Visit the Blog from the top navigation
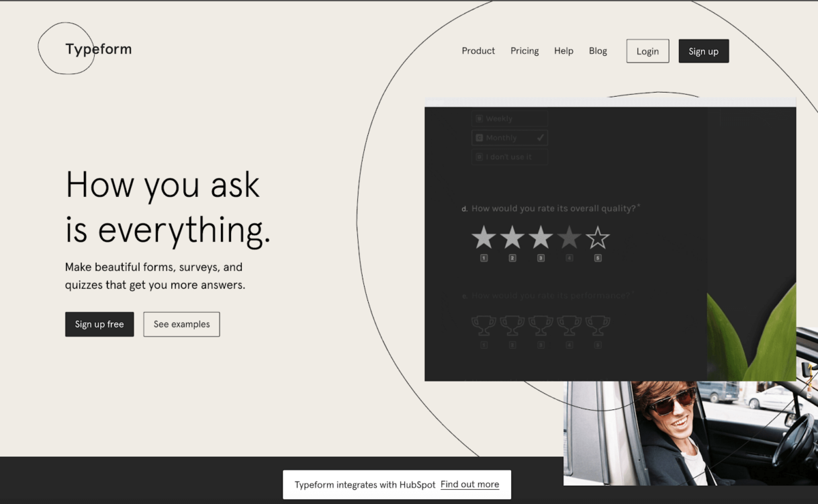 [x=598, y=51]
